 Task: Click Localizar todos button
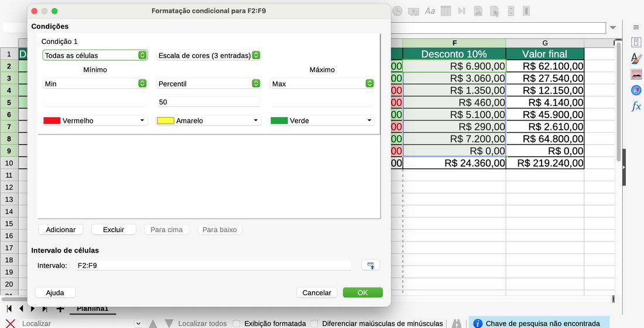tap(202, 323)
